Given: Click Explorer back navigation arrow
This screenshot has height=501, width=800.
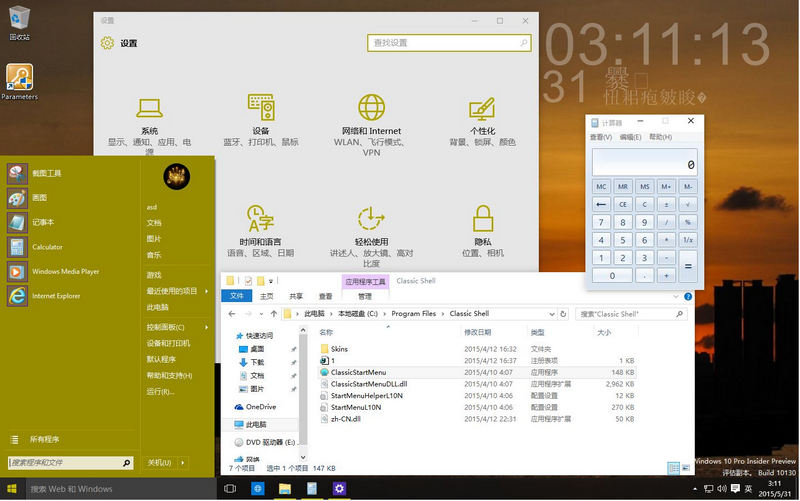Looking at the screenshot, I should click(232, 314).
